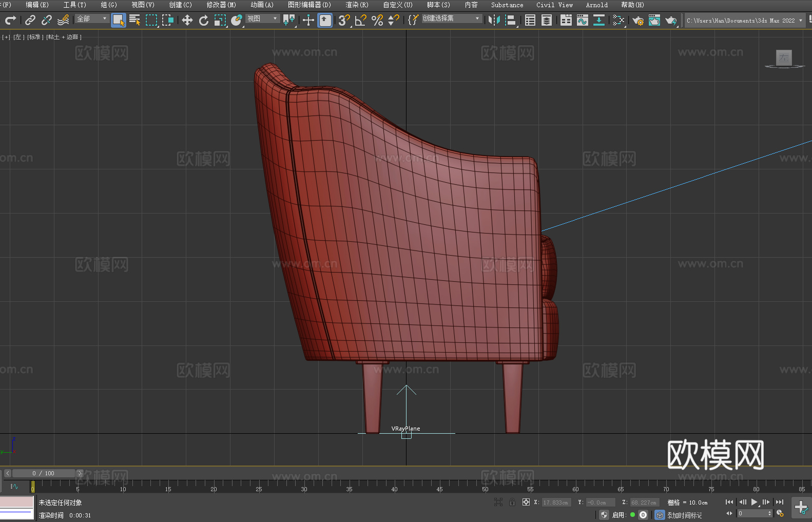Toggle Percent Snap
This screenshot has width=812, height=522.
point(377,20)
